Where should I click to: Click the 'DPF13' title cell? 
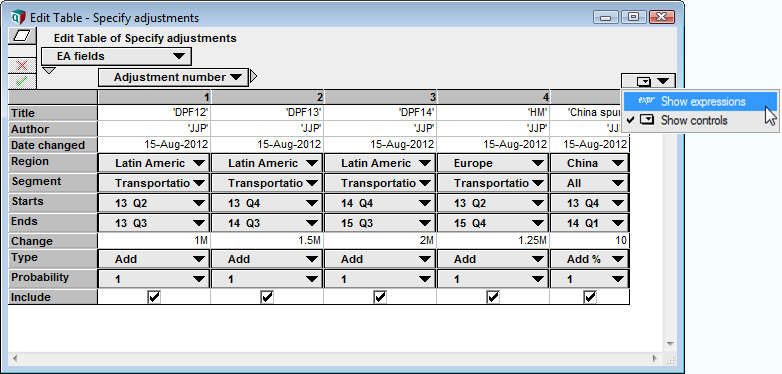tap(267, 113)
